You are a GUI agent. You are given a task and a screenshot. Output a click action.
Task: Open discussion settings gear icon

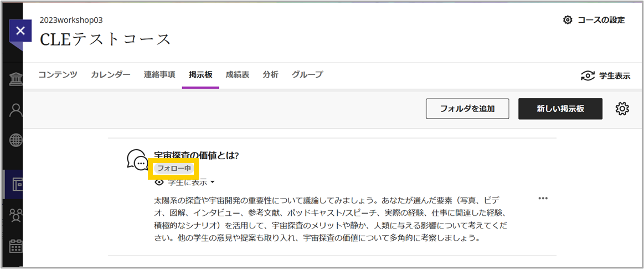[622, 109]
